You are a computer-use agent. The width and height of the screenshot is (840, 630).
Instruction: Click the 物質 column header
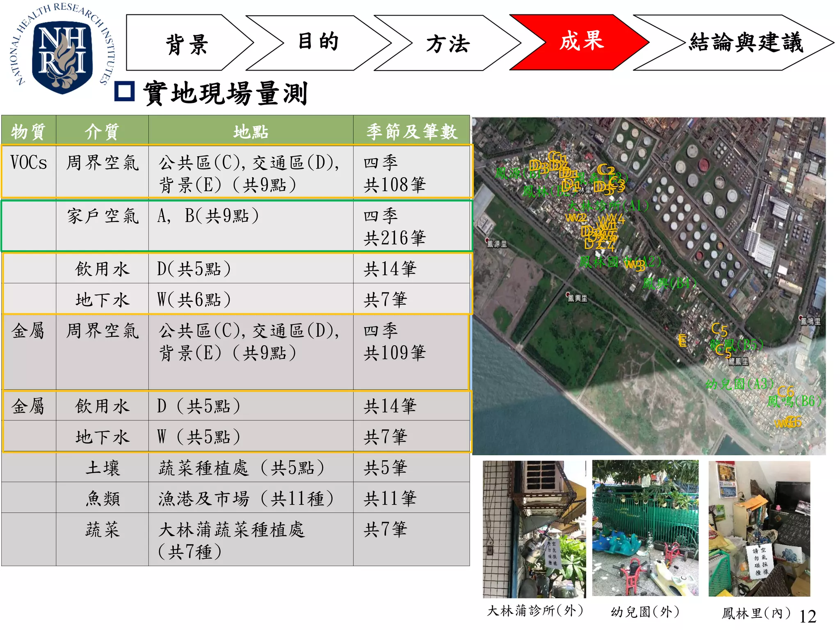[x=29, y=130]
